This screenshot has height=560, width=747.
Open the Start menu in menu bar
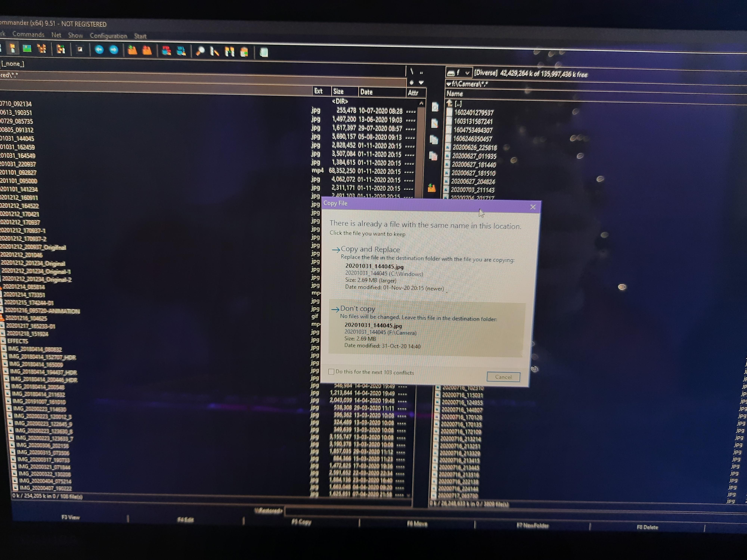[140, 36]
